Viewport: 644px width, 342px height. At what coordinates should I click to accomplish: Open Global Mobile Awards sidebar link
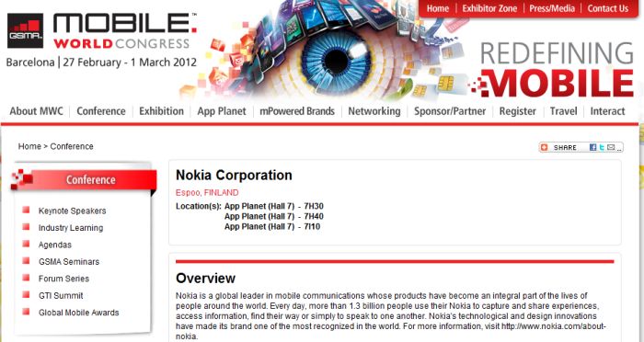78,313
